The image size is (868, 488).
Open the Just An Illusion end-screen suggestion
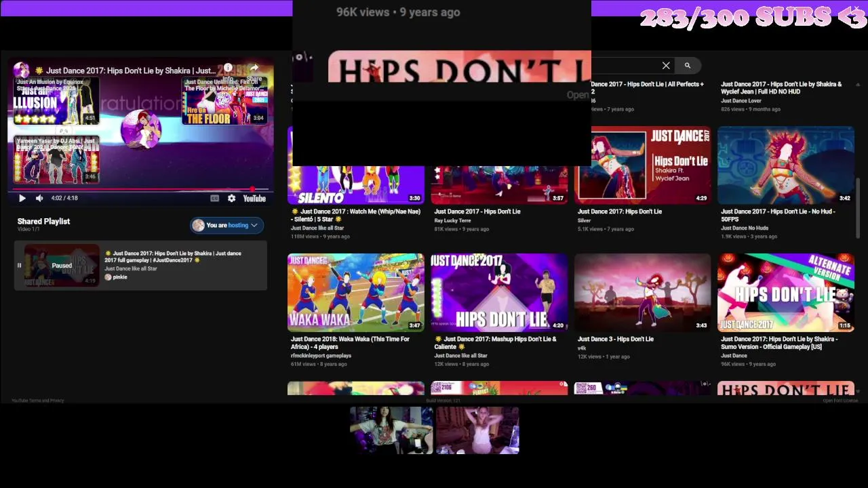tap(57, 102)
